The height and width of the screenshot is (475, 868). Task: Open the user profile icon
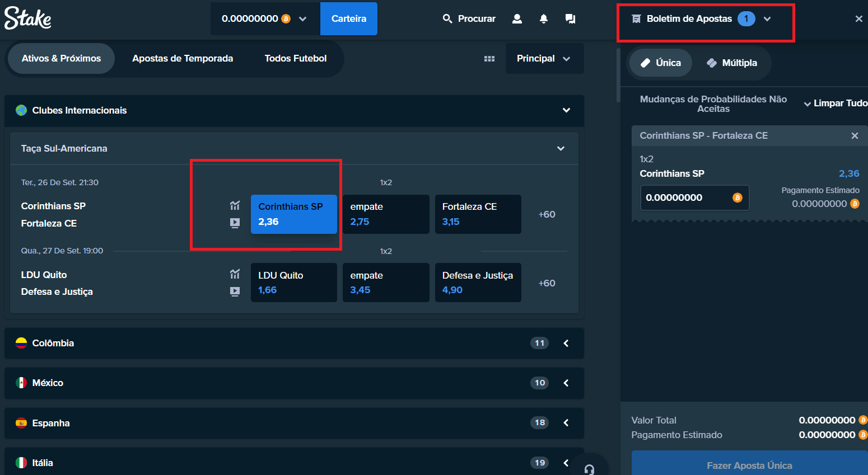[x=517, y=18]
